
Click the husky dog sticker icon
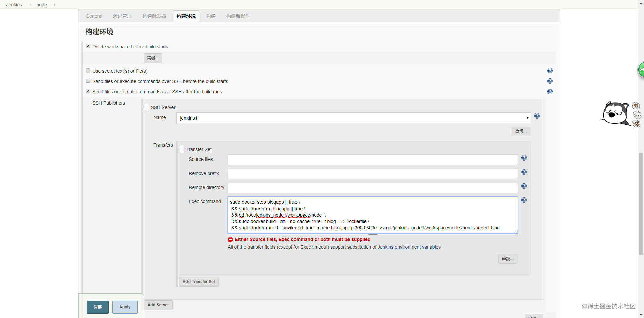(x=615, y=113)
